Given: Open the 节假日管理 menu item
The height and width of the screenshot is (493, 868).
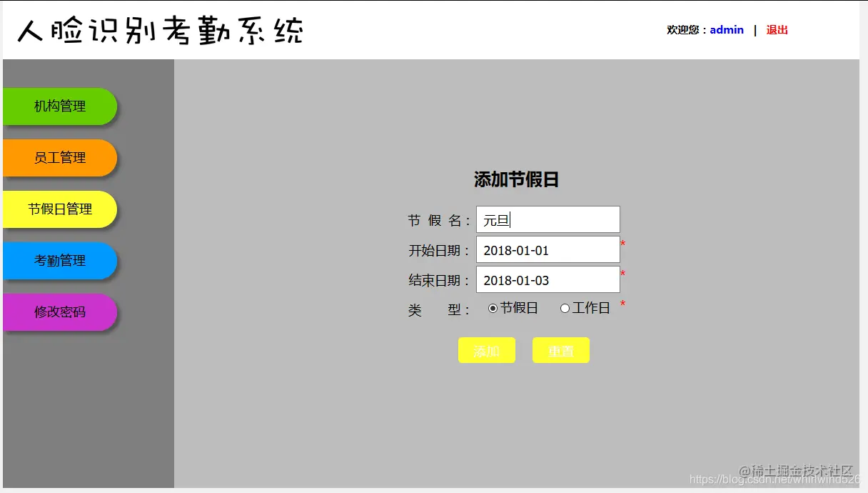Looking at the screenshot, I should coord(60,209).
